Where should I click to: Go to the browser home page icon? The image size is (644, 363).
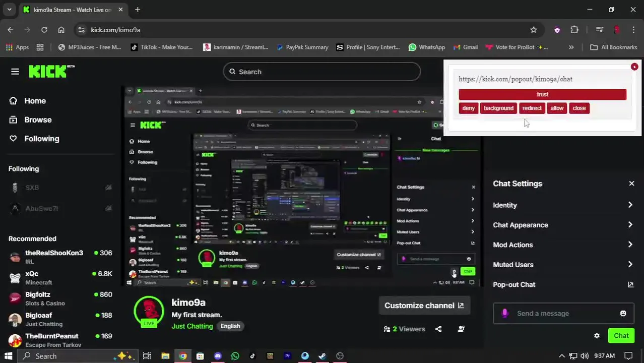click(x=61, y=30)
